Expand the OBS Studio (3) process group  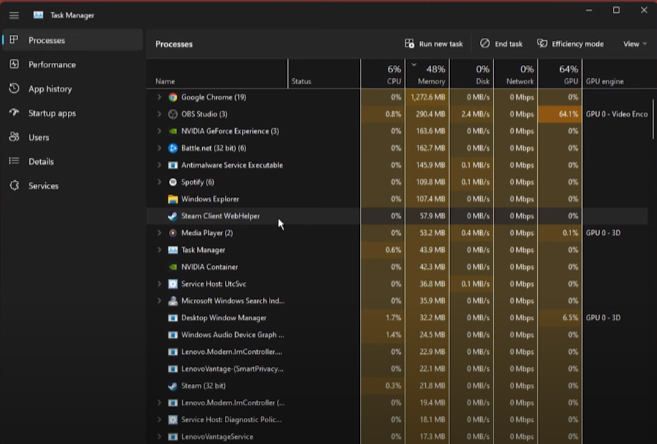159,114
